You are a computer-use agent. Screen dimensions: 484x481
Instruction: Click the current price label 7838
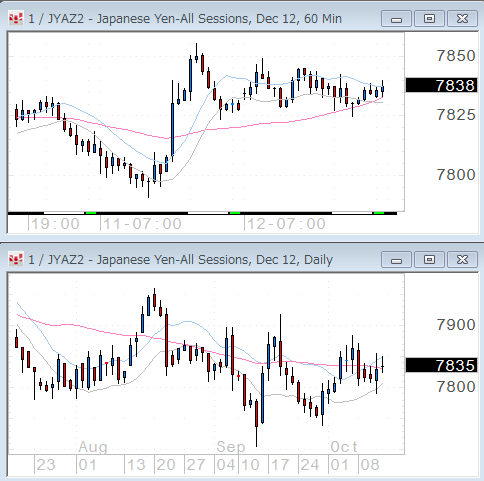pyautogui.click(x=442, y=85)
